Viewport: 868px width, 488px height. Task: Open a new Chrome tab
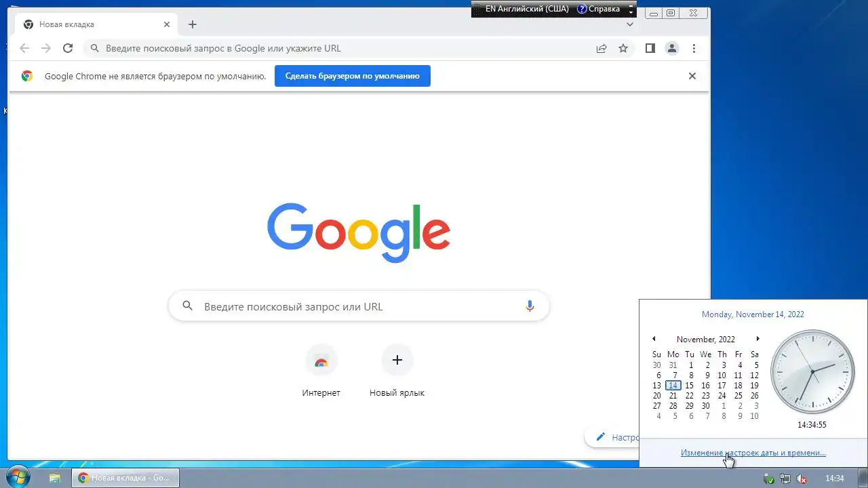(193, 24)
